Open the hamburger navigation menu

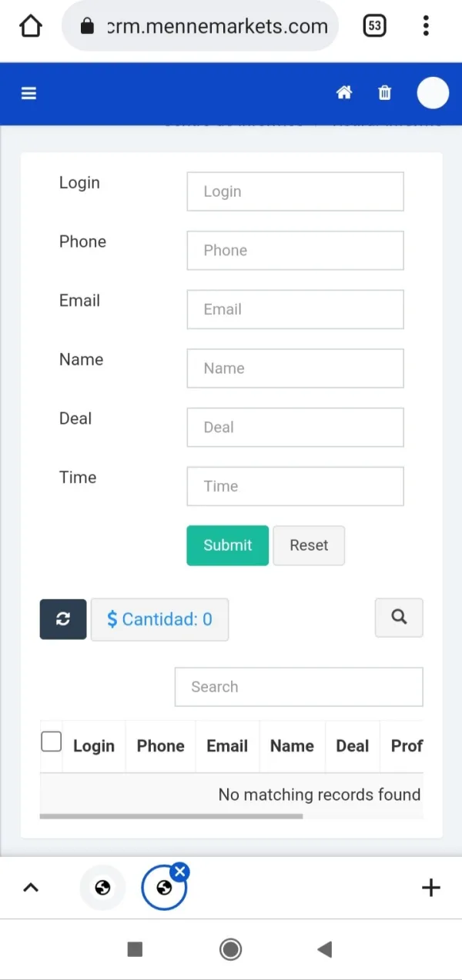pos(29,93)
